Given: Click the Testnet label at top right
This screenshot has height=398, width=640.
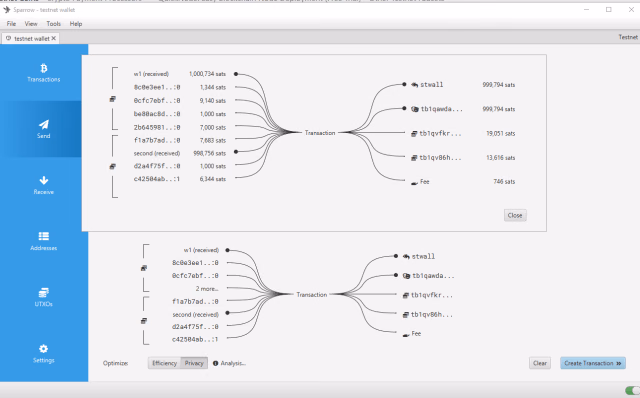Looking at the screenshot, I should tap(628, 37).
